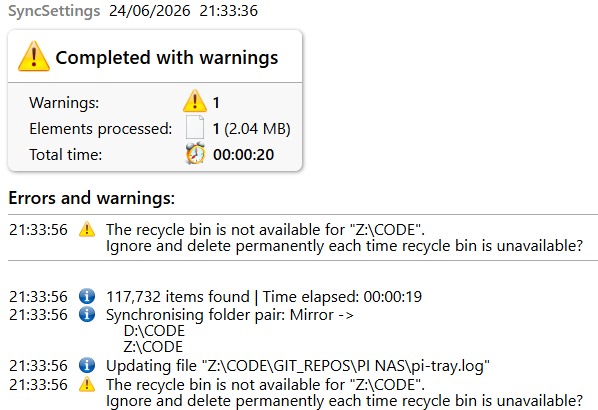The width and height of the screenshot is (598, 410).
Task: Click the Z:\CODE target folder path
Action: pyautogui.click(x=153, y=347)
